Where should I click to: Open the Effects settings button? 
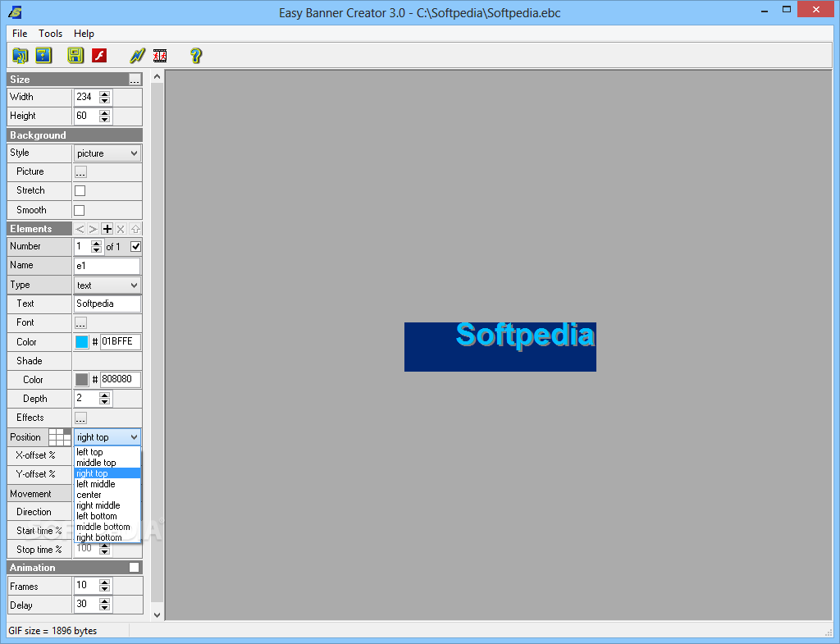click(x=80, y=418)
